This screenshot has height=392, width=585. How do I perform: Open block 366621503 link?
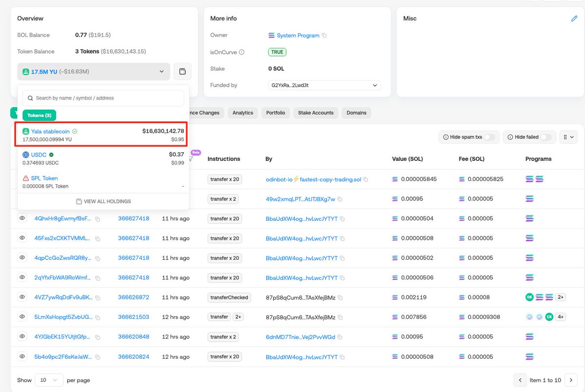click(x=134, y=317)
